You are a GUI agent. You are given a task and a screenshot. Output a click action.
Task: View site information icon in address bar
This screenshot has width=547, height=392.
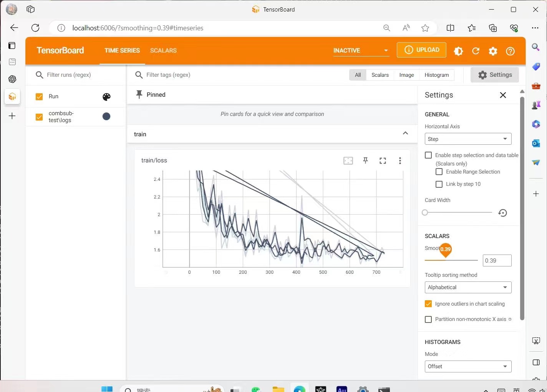(x=61, y=28)
